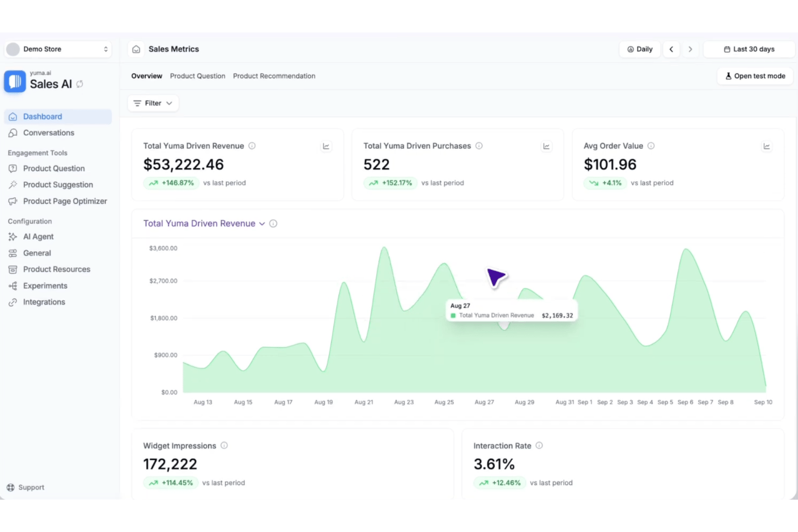Click the Support link
The width and height of the screenshot is (798, 532).
pos(25,487)
